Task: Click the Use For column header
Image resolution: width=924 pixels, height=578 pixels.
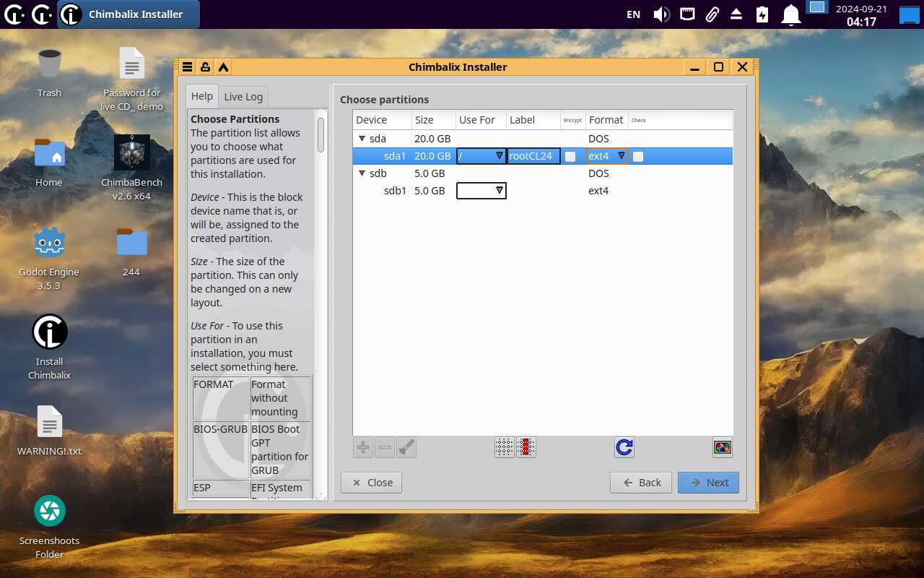Action: click(x=481, y=120)
